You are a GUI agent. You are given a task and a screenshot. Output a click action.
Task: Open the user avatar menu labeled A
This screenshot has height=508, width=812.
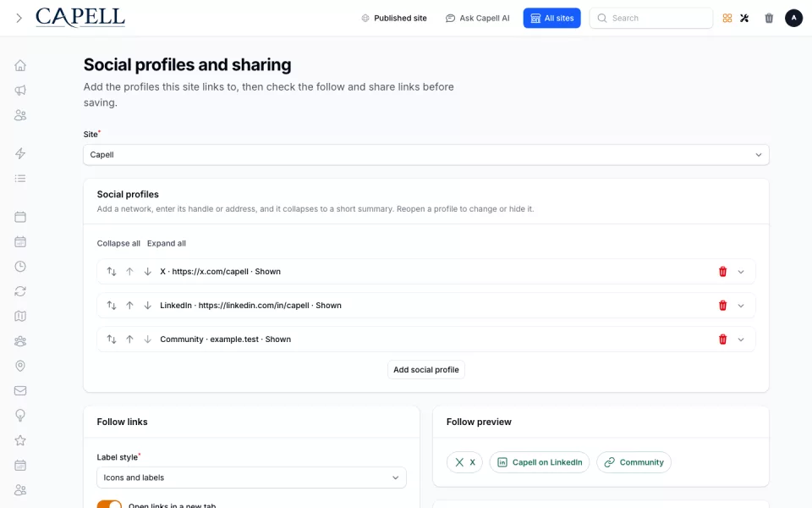[x=793, y=18]
